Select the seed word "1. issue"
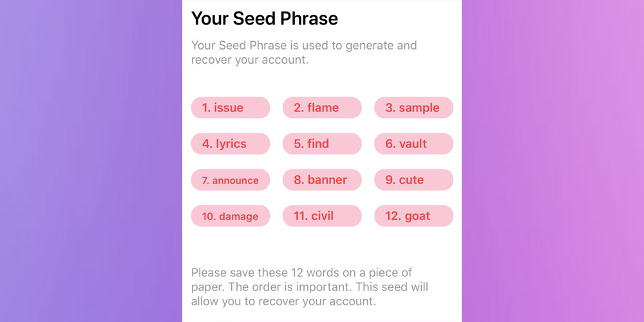 coord(230,108)
